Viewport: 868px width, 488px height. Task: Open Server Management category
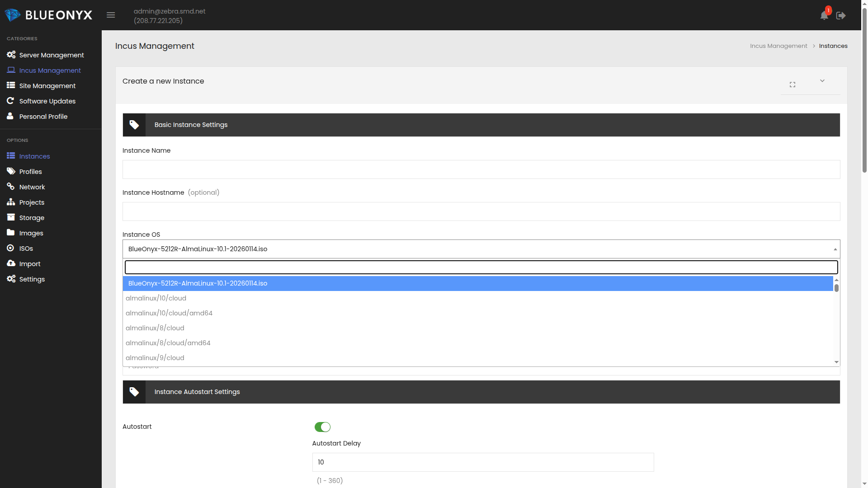[52, 55]
